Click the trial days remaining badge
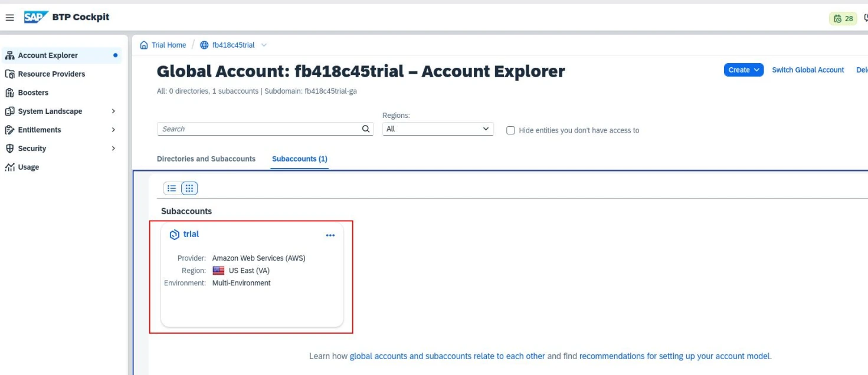868x375 pixels. [x=843, y=18]
